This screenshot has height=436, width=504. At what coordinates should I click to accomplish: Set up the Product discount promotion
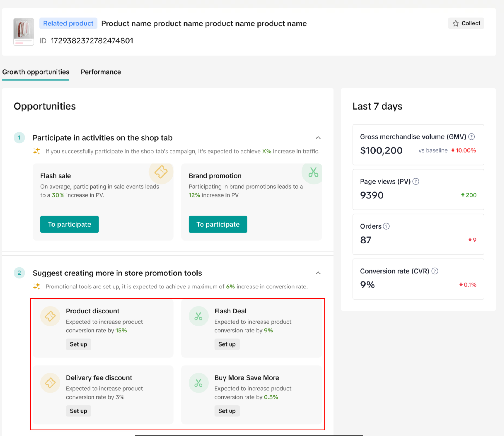[78, 344]
